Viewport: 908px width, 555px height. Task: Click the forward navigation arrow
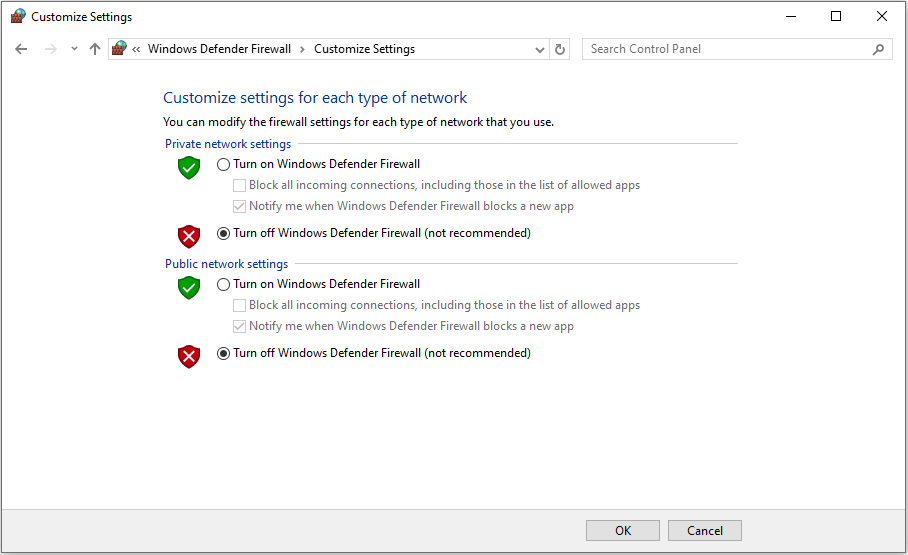click(51, 49)
